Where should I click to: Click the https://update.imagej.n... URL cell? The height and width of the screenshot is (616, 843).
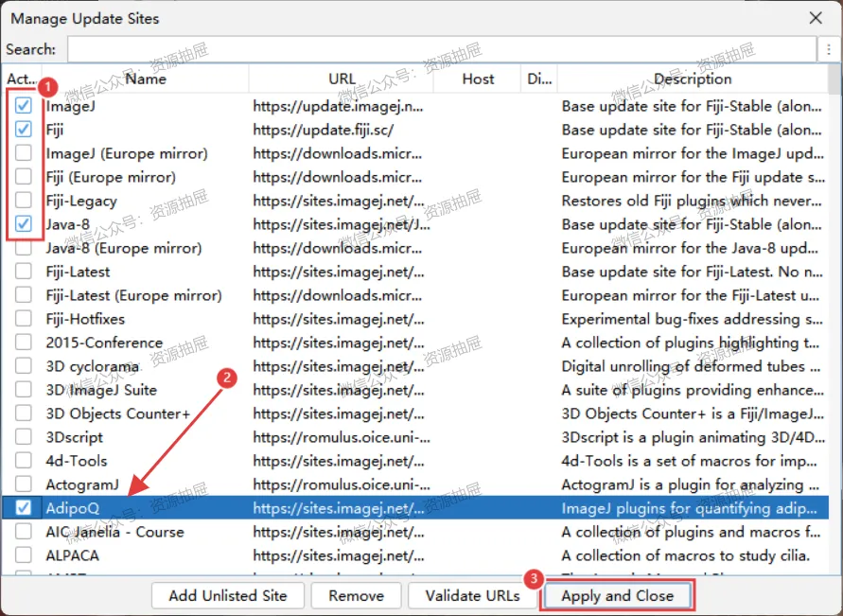342,106
